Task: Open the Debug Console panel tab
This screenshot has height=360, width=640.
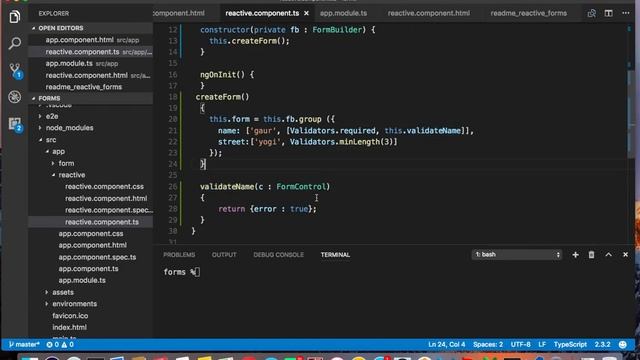Action: pyautogui.click(x=278, y=255)
